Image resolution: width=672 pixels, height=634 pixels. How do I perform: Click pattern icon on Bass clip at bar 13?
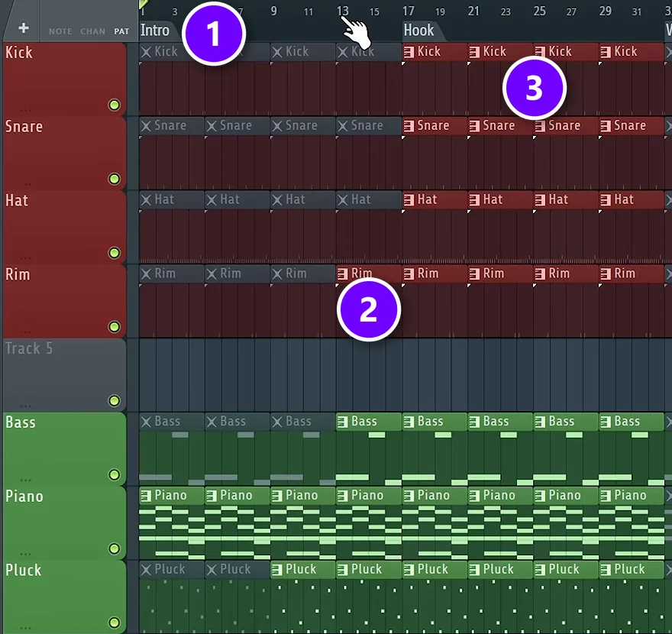[x=343, y=422]
